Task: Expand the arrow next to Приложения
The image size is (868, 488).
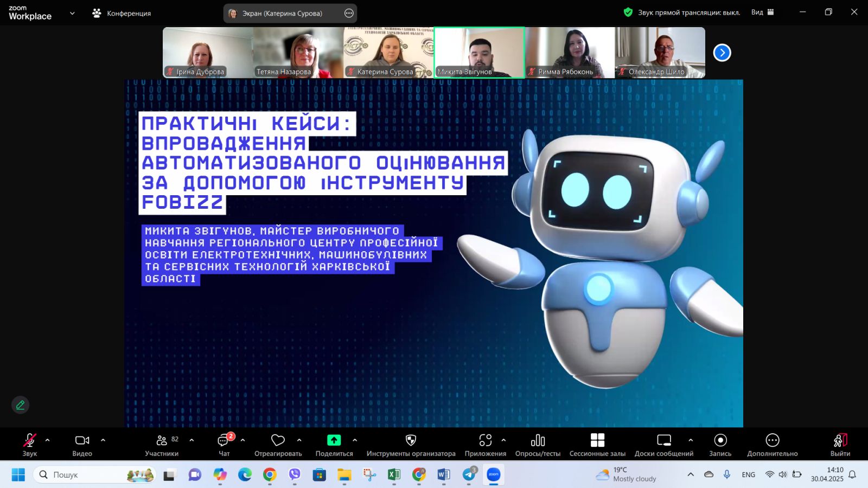Action: pyautogui.click(x=503, y=440)
